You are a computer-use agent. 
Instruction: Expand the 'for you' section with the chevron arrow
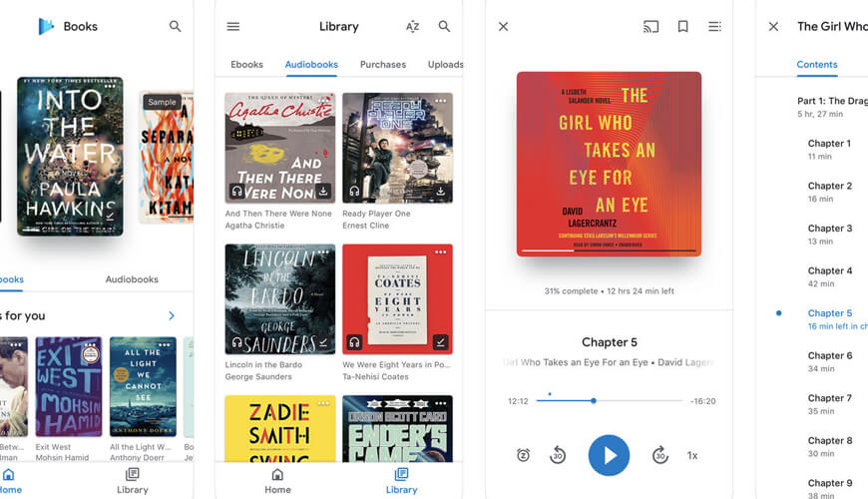pyautogui.click(x=172, y=315)
